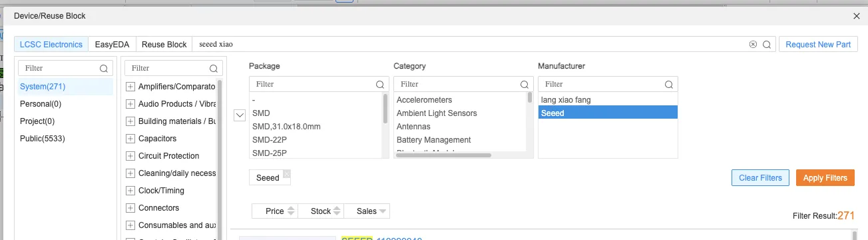The width and height of the screenshot is (868, 240).
Task: Expand Audio Products category
Action: tap(130, 104)
